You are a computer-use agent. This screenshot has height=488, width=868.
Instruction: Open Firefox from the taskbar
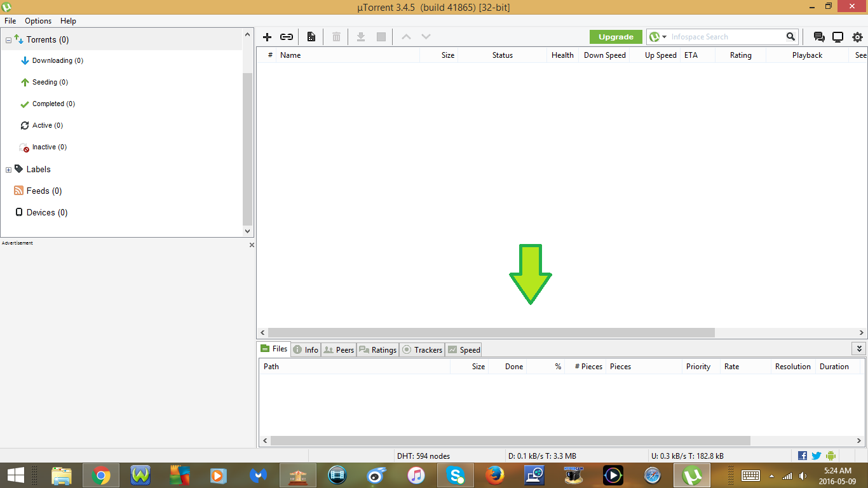point(494,475)
